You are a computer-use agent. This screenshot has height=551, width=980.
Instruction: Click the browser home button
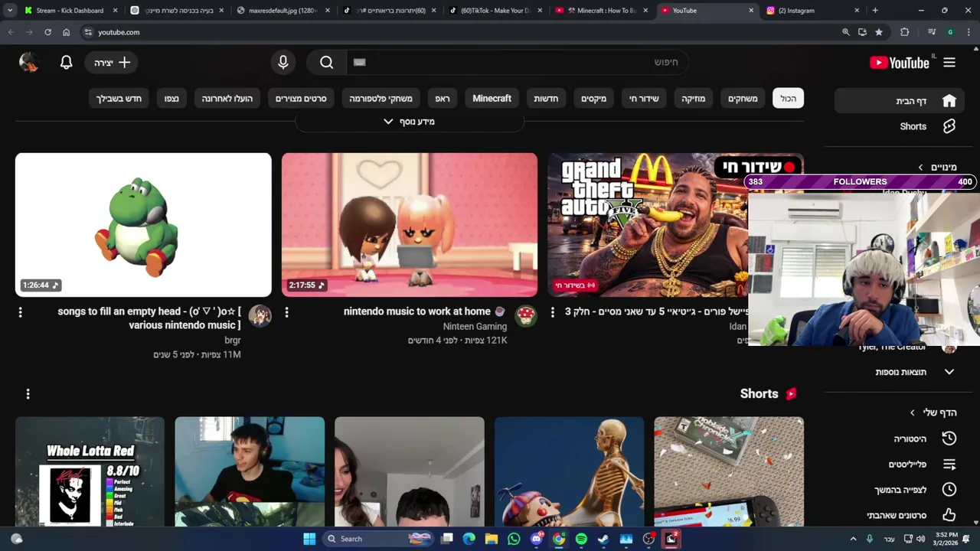pyautogui.click(x=67, y=32)
